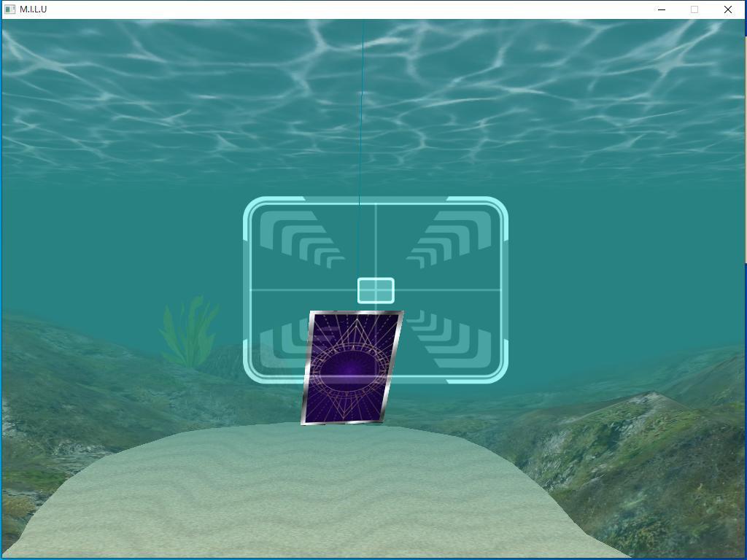Minimize the M.I.L.U window
This screenshot has height=560, width=747.
(661, 9)
